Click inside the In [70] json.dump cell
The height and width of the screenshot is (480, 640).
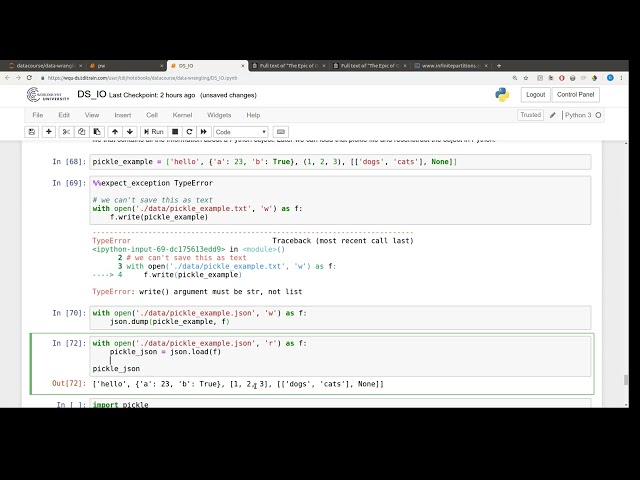pyautogui.click(x=340, y=318)
